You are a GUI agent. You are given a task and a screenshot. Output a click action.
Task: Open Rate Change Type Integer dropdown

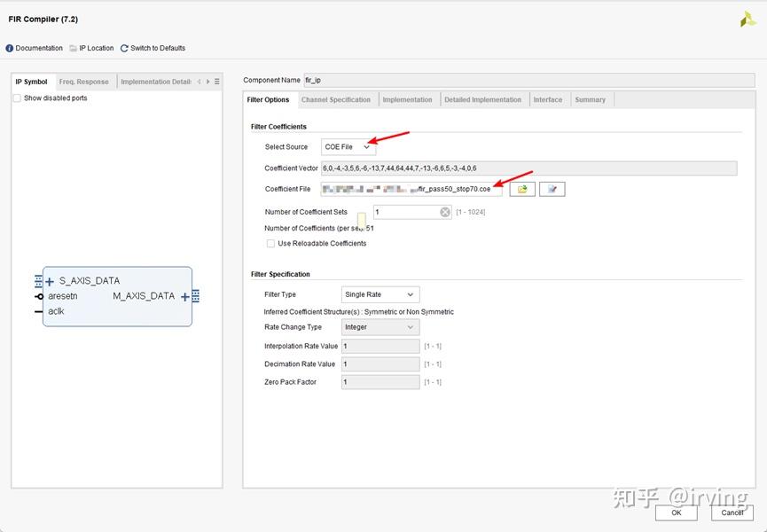(x=380, y=327)
